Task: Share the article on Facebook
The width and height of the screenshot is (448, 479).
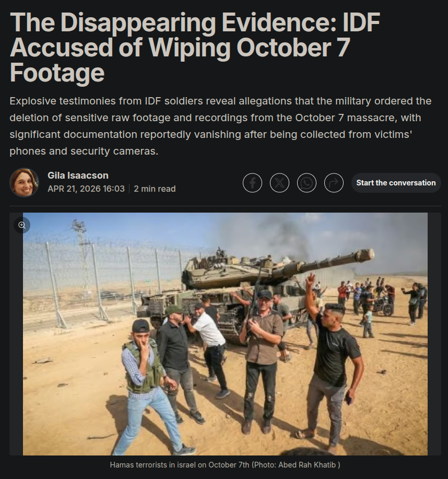Action: pos(252,183)
